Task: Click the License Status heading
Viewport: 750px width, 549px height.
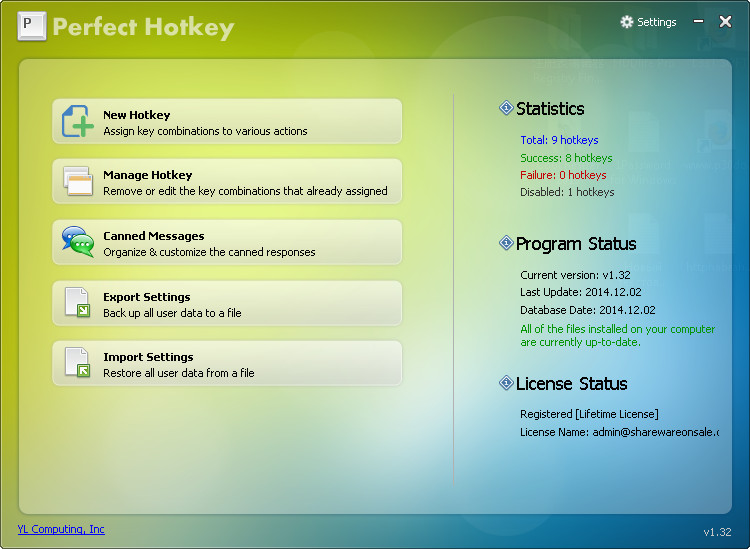Action: pyautogui.click(x=572, y=384)
